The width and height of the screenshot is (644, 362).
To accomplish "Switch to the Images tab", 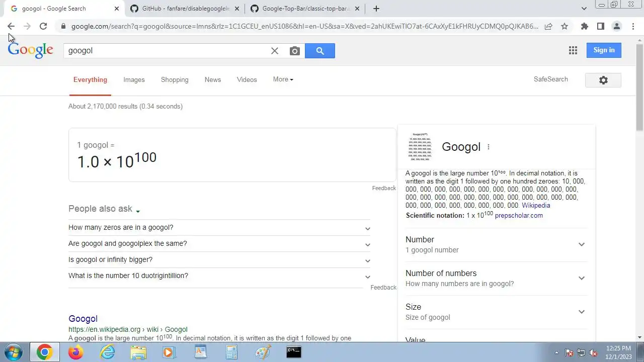I will click(134, 80).
